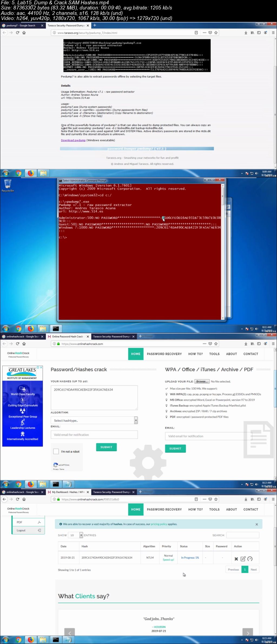Open the hamburger menu in the tarasco.org browser window

(x=273, y=33)
